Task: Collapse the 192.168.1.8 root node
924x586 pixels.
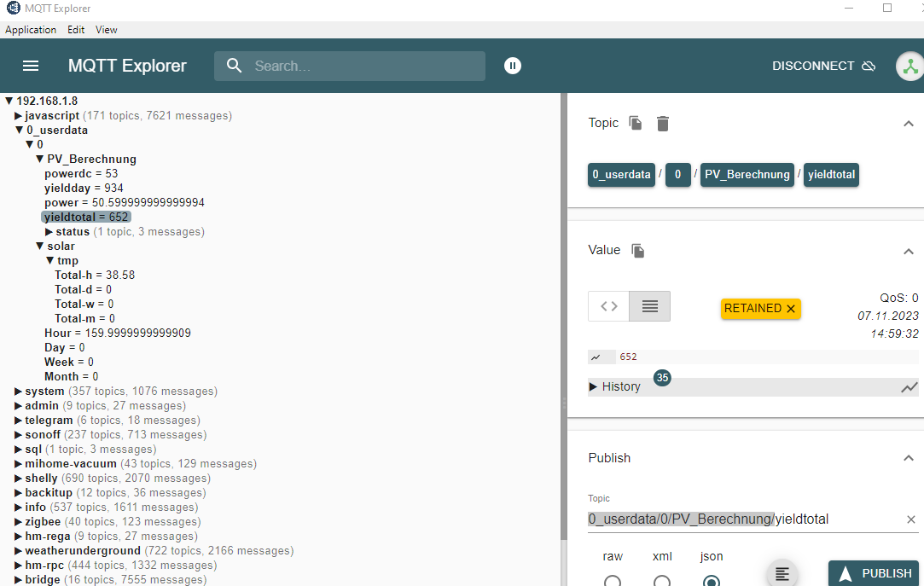Action: click(9, 102)
